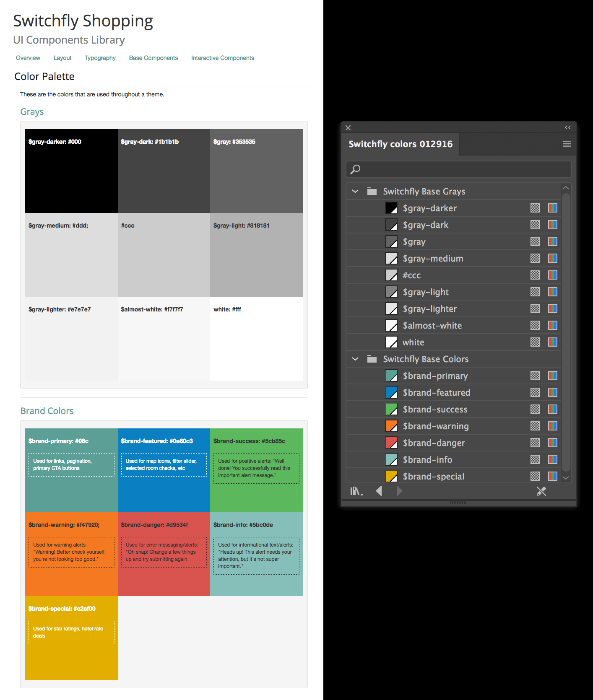Image resolution: width=593 pixels, height=700 pixels.
Task: Close the Switchfly colors panel
Action: [348, 128]
